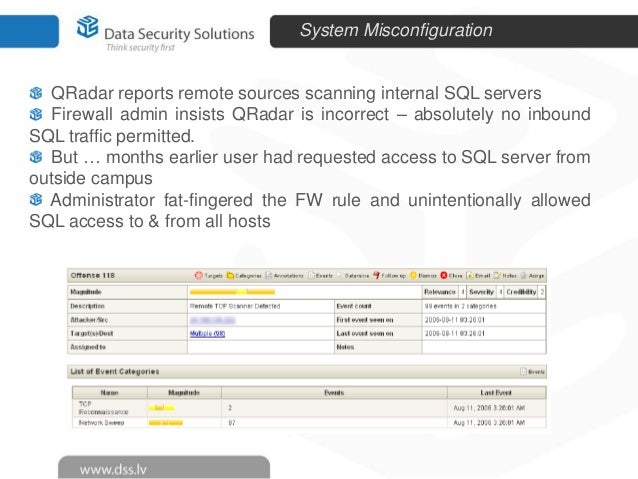Click the 'Offense 118' title
The width and height of the screenshot is (638, 479).
(92, 276)
